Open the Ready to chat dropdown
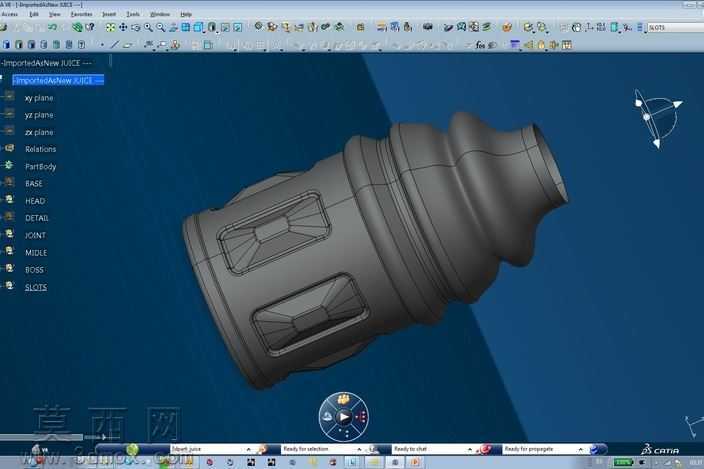 470,449
